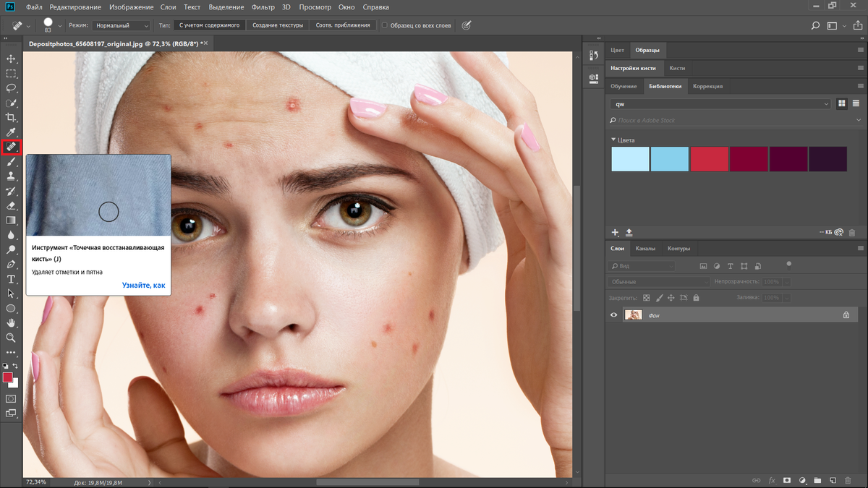This screenshot has width=868, height=488.
Task: Select 'Соотв. приближения' type button
Action: pyautogui.click(x=343, y=25)
